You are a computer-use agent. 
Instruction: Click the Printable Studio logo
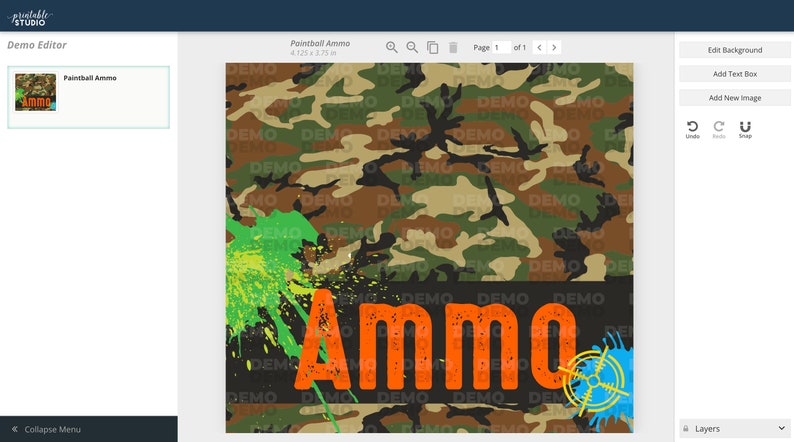tap(29, 18)
